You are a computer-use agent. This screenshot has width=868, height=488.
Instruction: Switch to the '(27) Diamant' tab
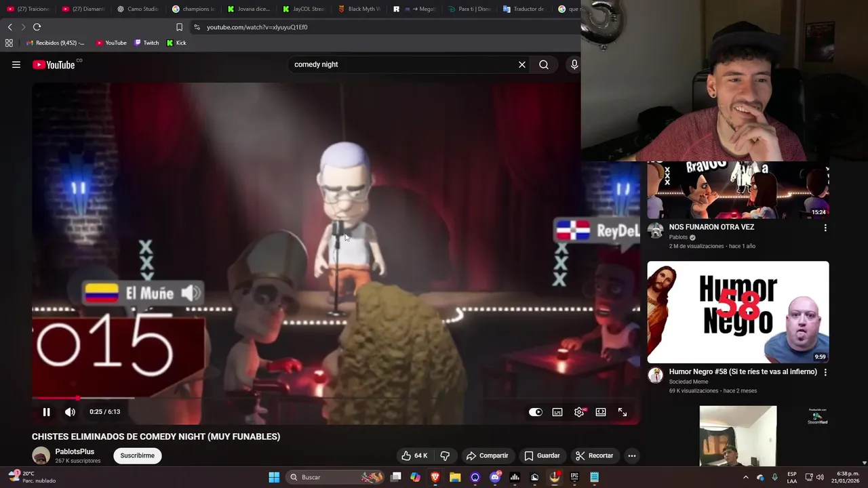point(84,9)
